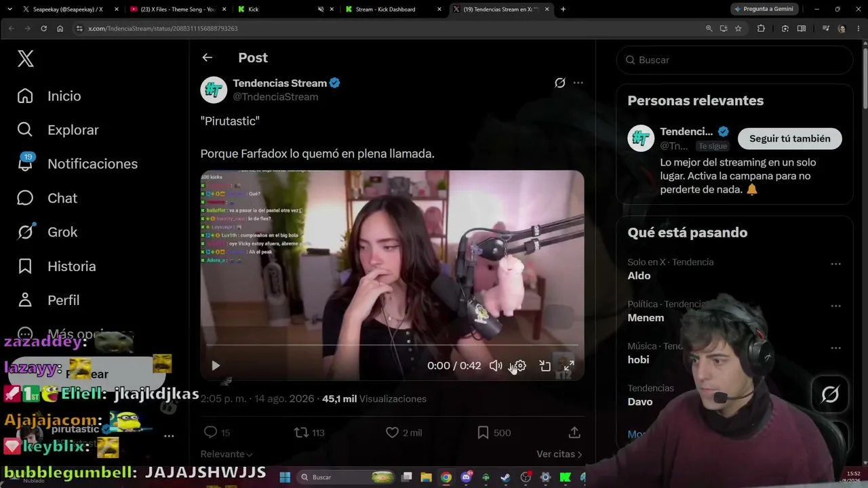Open File Explorer from the taskbar
The width and height of the screenshot is (868, 488).
point(426,477)
